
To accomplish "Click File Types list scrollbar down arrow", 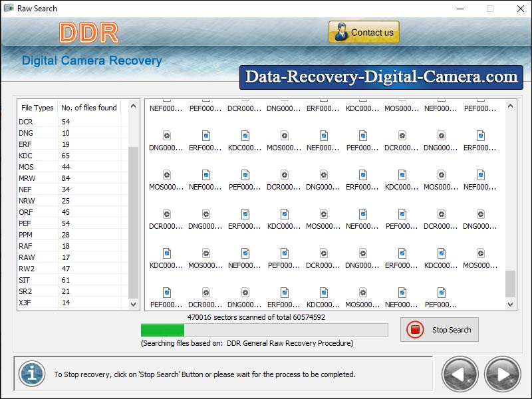I will pos(134,304).
